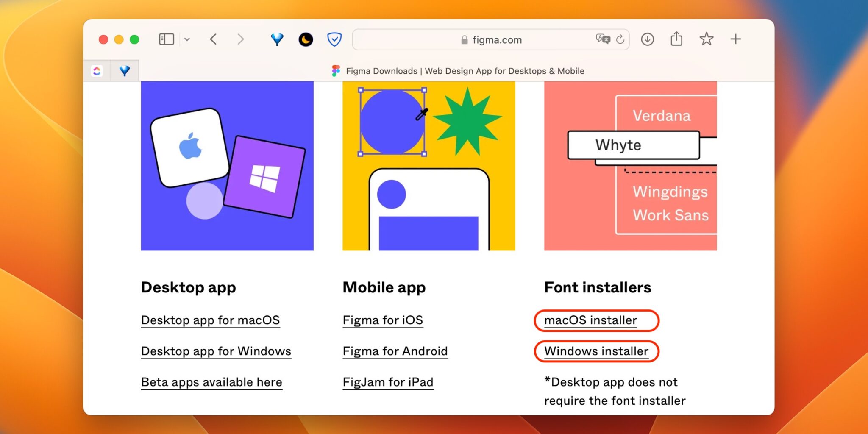Open the sidebar options dropdown chevron
The width and height of the screenshot is (868, 434).
(187, 39)
